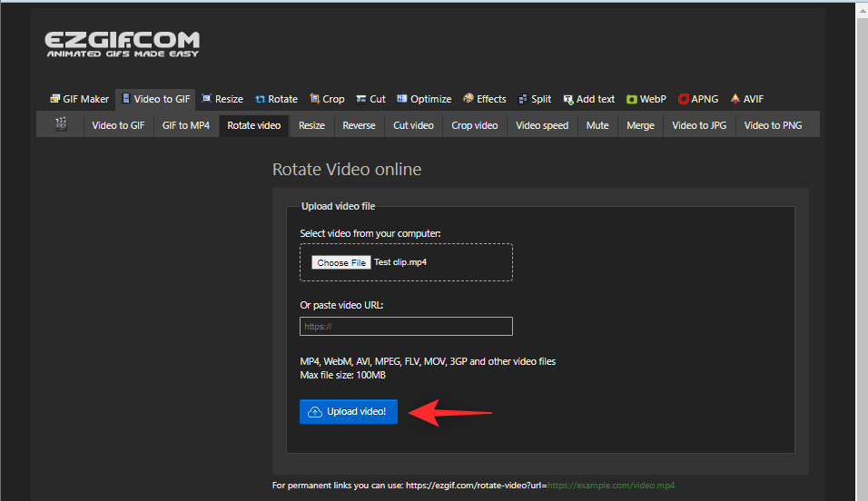Open the Optimize menu label
Screen dimensions: 868x501
click(430, 99)
